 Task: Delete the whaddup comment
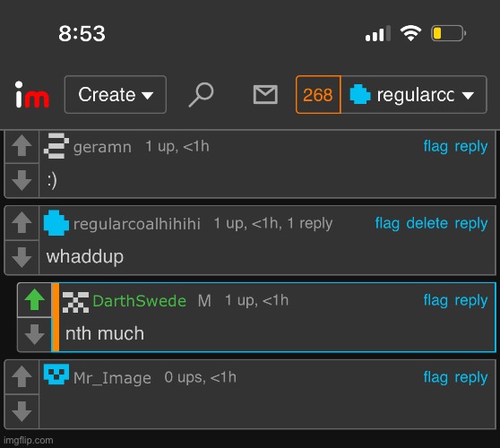point(427,223)
